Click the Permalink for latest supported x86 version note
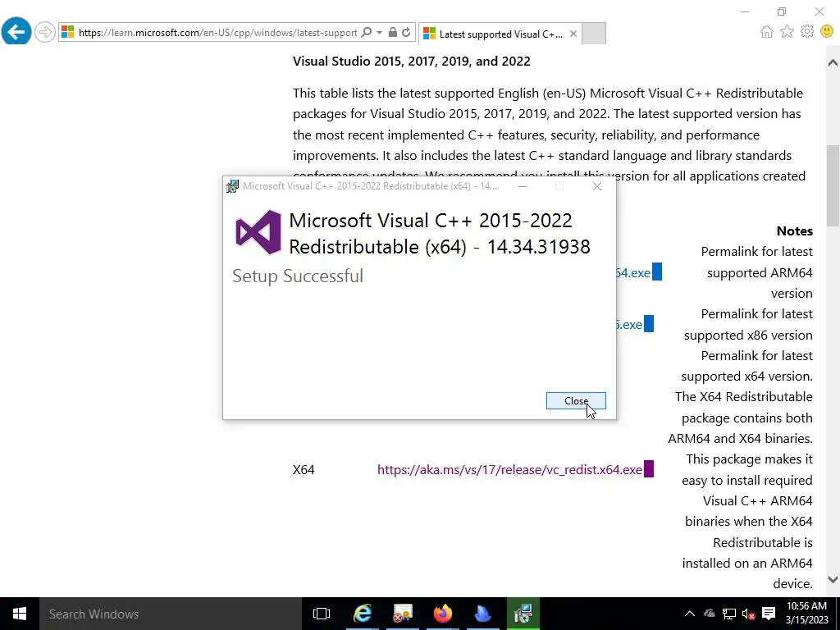The width and height of the screenshot is (840, 630). 748,325
